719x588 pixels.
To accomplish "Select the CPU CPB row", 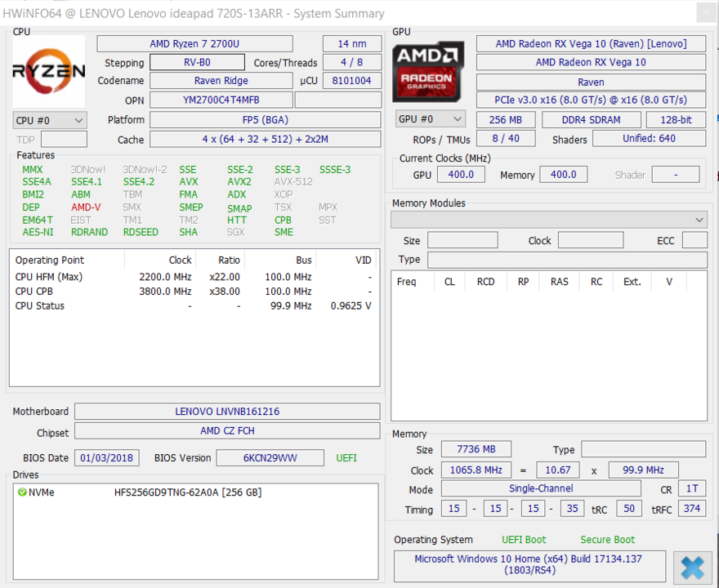I will [x=194, y=292].
